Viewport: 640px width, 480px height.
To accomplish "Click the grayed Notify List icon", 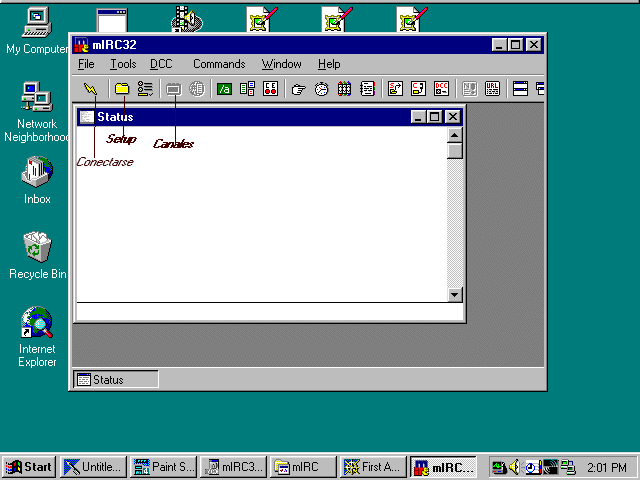I will [469, 89].
